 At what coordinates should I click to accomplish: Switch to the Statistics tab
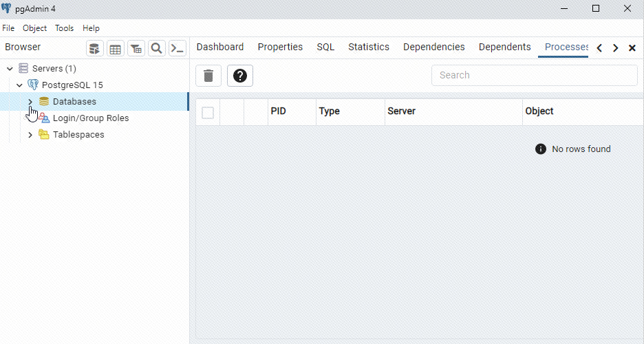point(369,47)
